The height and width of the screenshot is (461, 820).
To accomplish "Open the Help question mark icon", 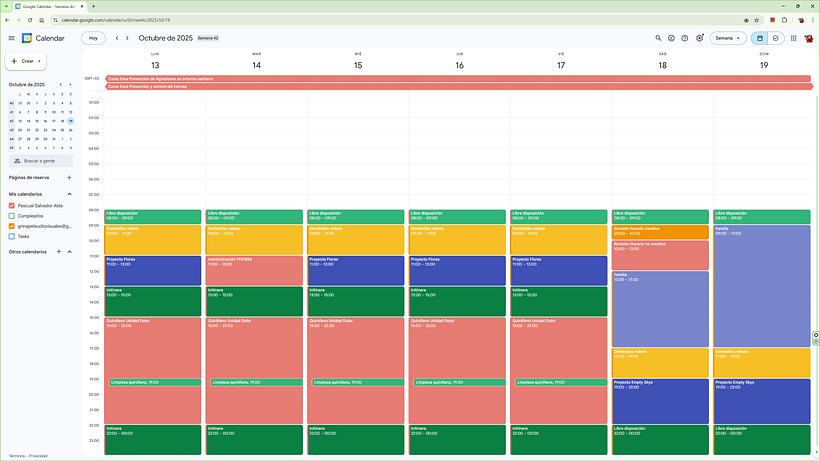I will click(x=685, y=38).
